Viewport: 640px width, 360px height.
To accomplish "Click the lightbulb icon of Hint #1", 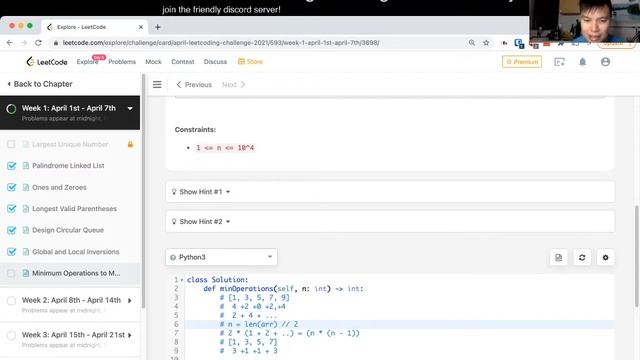I will [x=174, y=192].
